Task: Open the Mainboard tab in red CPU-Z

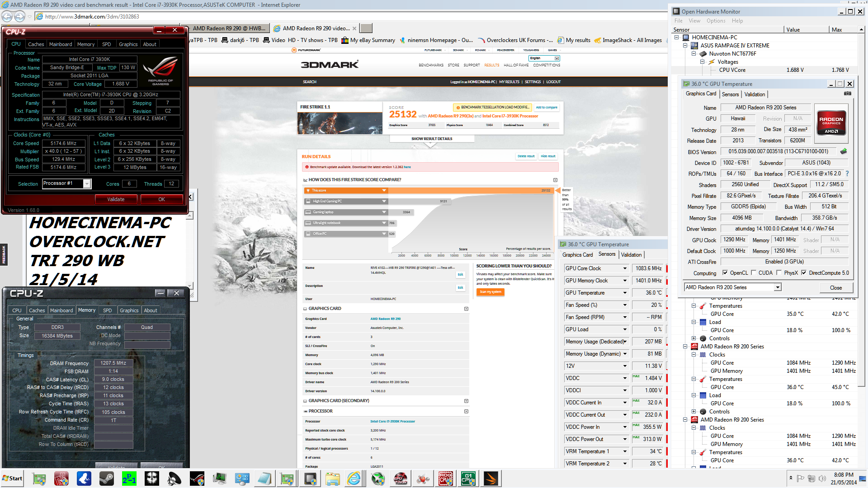Action: point(61,44)
